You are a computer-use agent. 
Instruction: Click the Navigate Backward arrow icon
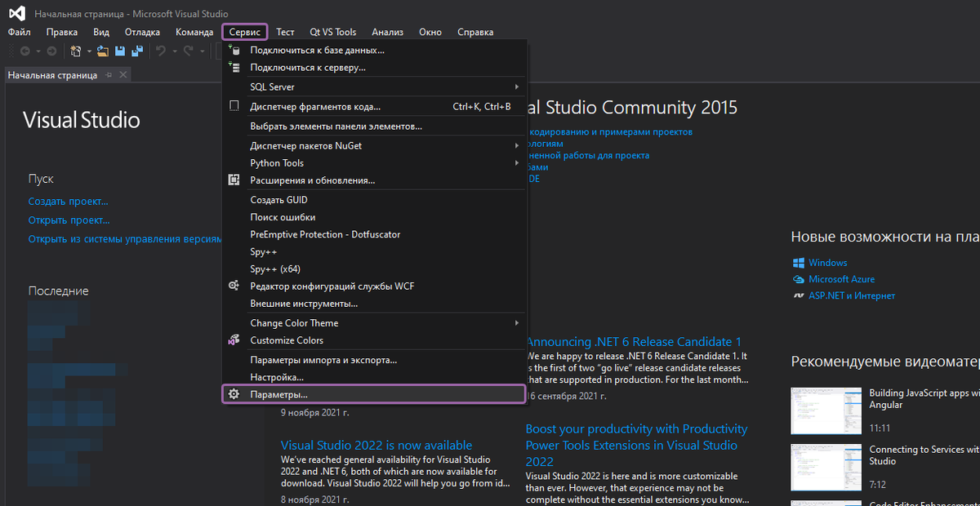tap(24, 51)
